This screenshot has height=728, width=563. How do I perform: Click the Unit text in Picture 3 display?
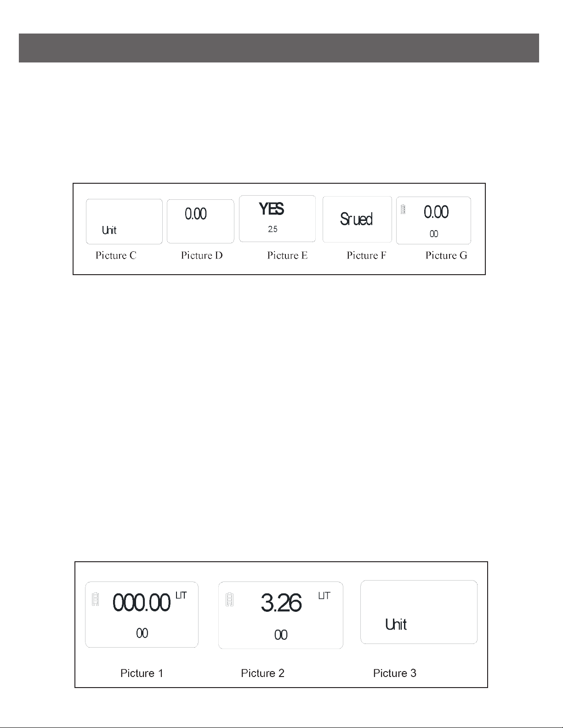coord(396,624)
